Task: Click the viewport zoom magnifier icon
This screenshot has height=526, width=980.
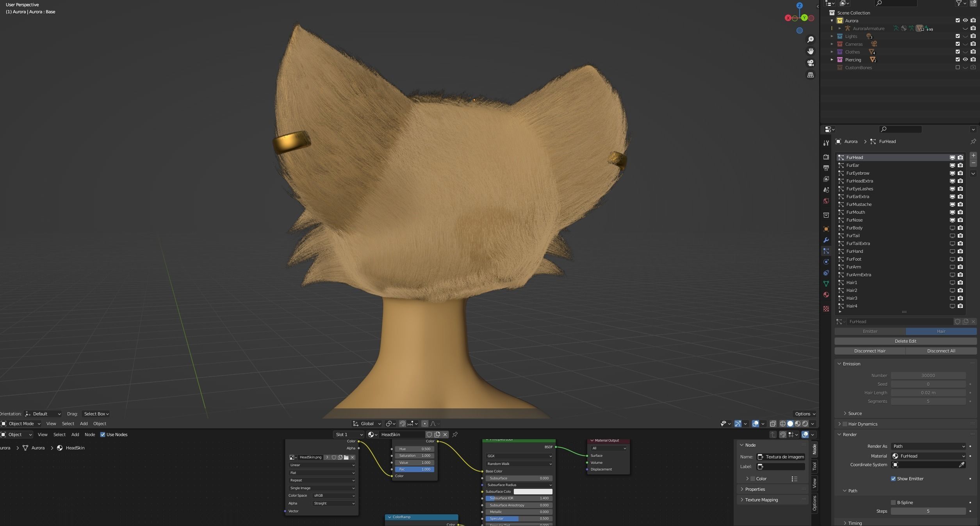Action: point(811,39)
